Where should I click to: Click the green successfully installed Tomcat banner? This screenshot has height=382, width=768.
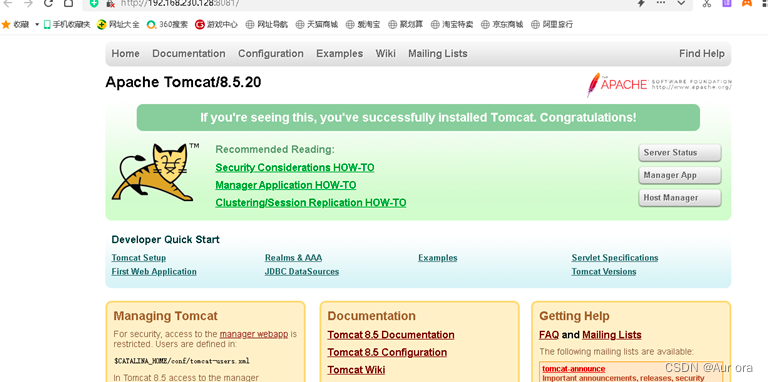pyautogui.click(x=418, y=118)
